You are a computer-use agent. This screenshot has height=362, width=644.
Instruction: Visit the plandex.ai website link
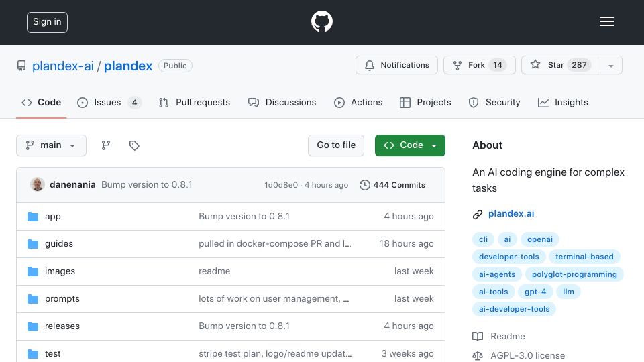tap(511, 214)
